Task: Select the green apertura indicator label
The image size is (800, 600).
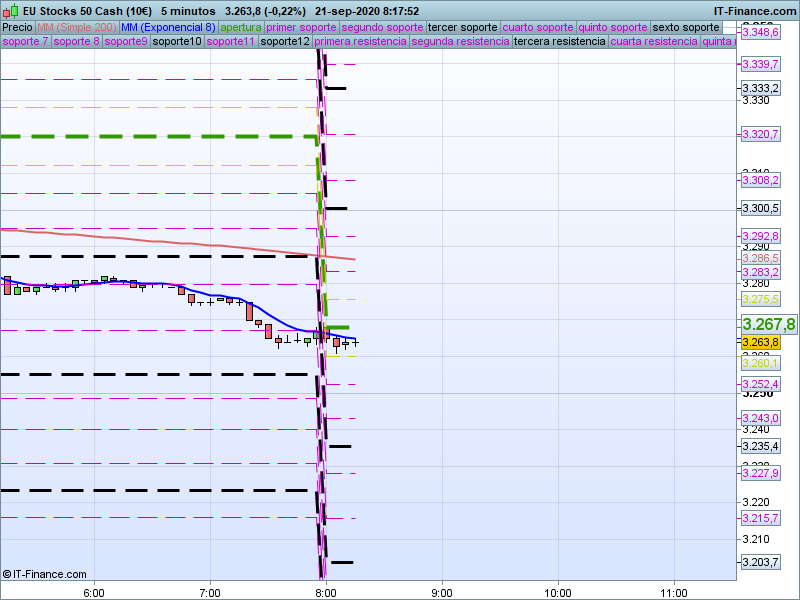Action: (241, 27)
